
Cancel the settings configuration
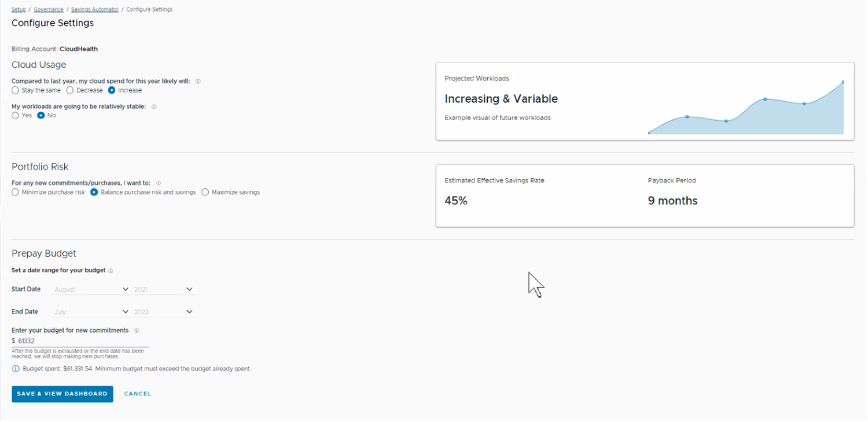click(137, 394)
